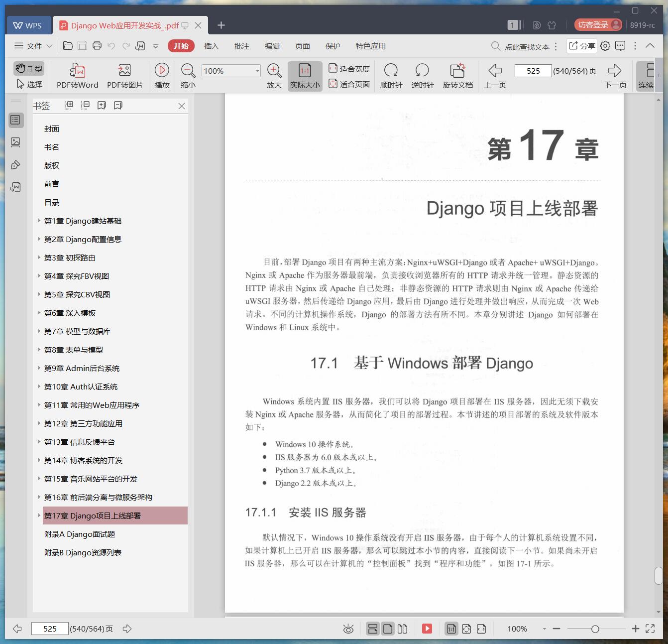
Task: Decrease zoom with minus button at bottom
Action: [x=557, y=629]
